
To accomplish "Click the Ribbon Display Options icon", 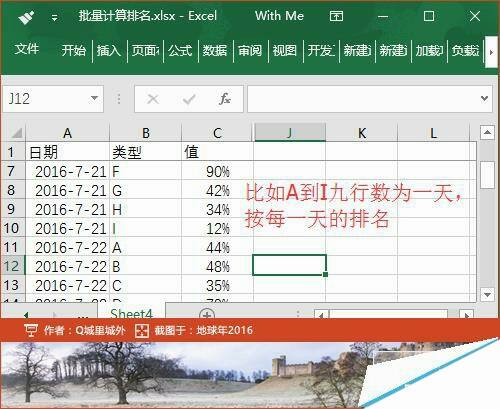I will [336, 16].
